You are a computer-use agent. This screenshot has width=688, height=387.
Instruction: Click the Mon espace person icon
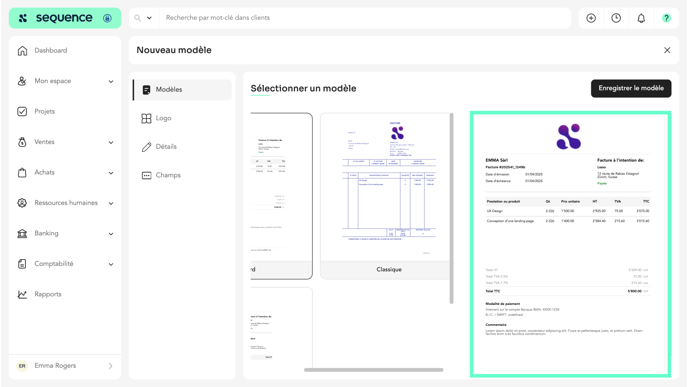point(22,81)
